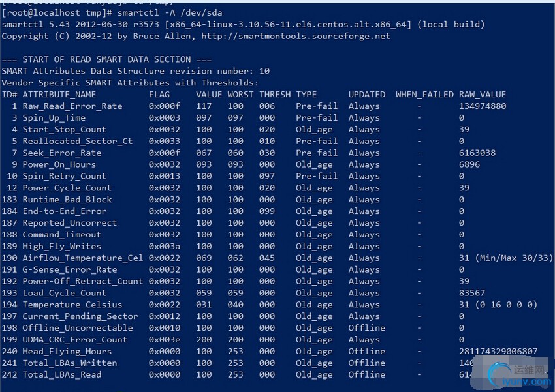
Task: Click the Power_On_Hours raw value 6896
Action: (x=469, y=164)
